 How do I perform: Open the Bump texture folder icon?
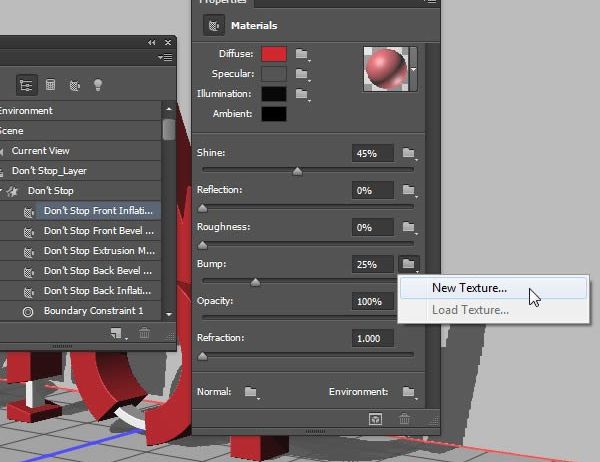click(x=409, y=264)
